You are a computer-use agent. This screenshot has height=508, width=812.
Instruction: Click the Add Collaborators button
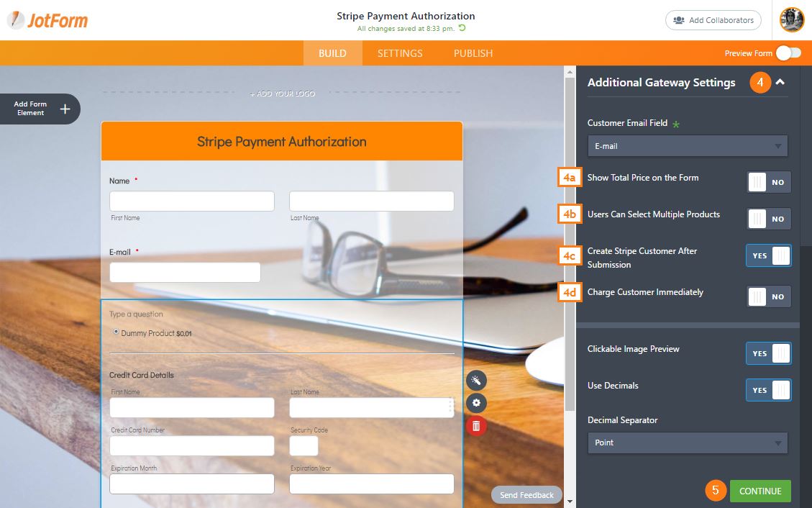click(713, 20)
